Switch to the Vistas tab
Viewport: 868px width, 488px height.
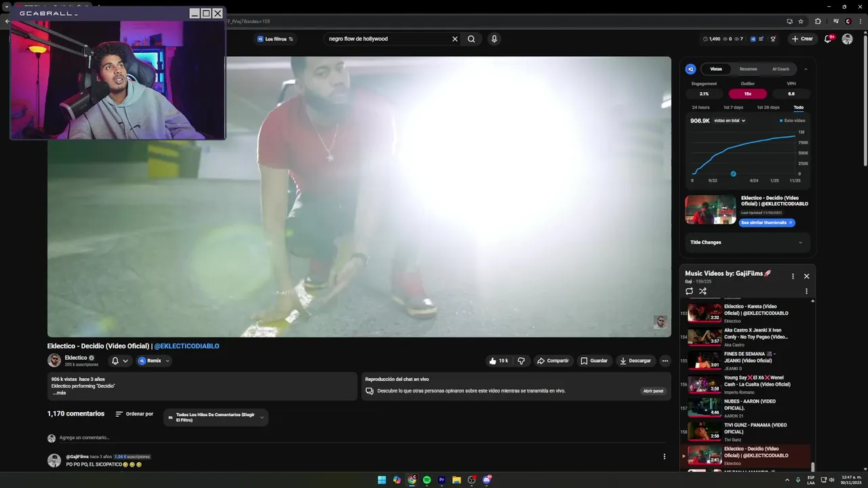(716, 69)
